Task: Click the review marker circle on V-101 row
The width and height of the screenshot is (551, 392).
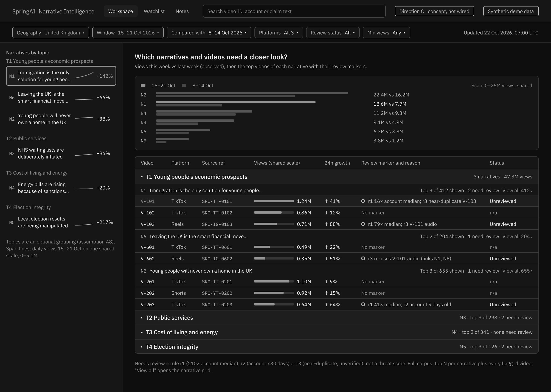Action: click(x=363, y=201)
